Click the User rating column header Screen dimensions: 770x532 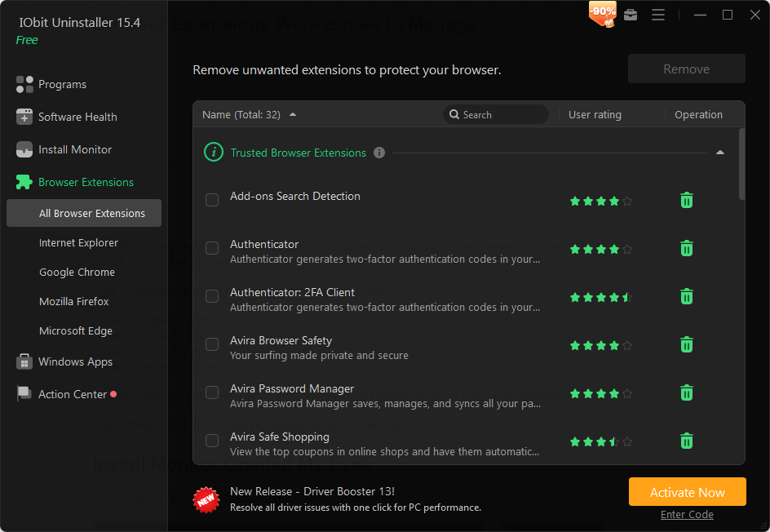point(595,114)
